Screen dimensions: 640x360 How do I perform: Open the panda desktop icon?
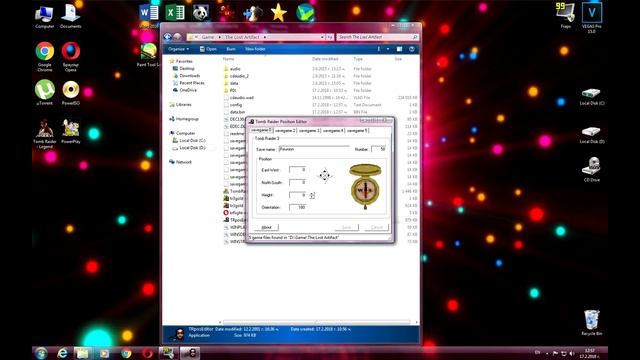pos(201,13)
